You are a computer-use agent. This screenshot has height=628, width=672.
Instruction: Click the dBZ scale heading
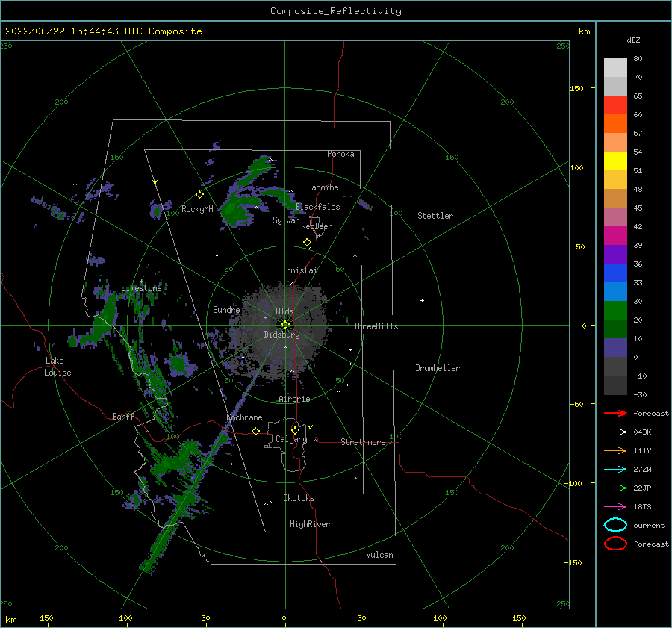tap(633, 40)
